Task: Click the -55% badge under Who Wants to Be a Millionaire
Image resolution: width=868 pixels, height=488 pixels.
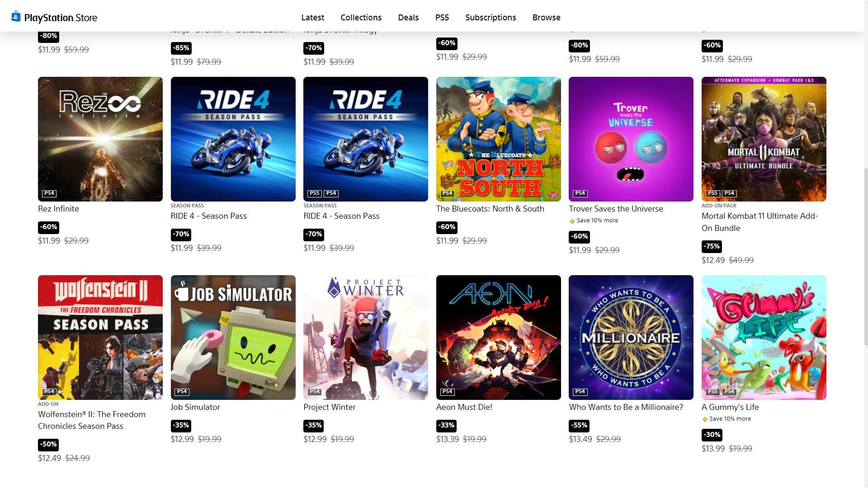Action: pos(579,425)
